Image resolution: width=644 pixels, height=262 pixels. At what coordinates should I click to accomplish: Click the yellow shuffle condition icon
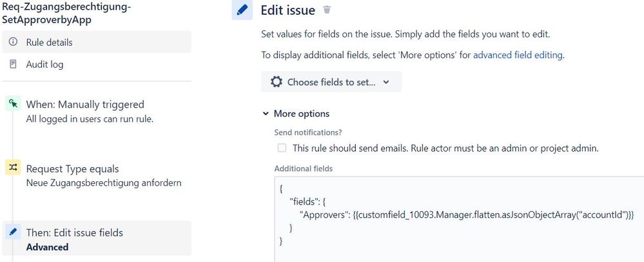point(13,167)
